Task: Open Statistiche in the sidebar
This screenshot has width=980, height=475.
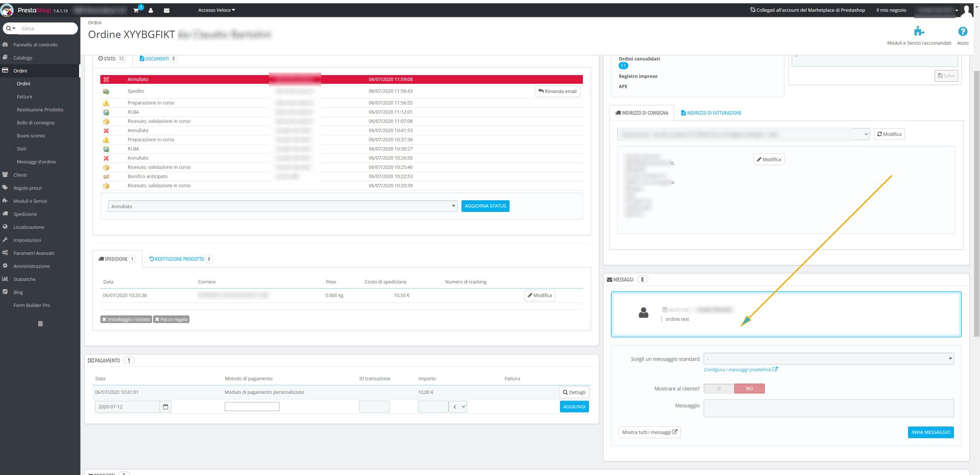Action: (24, 279)
